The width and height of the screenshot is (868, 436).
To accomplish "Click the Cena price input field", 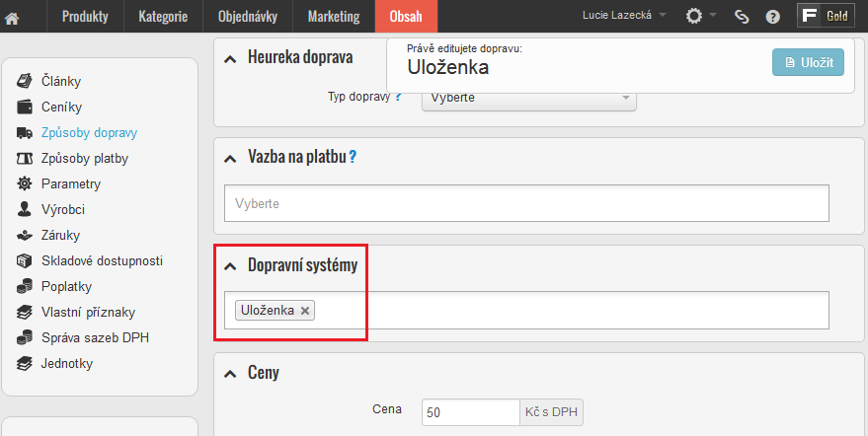I will (470, 412).
